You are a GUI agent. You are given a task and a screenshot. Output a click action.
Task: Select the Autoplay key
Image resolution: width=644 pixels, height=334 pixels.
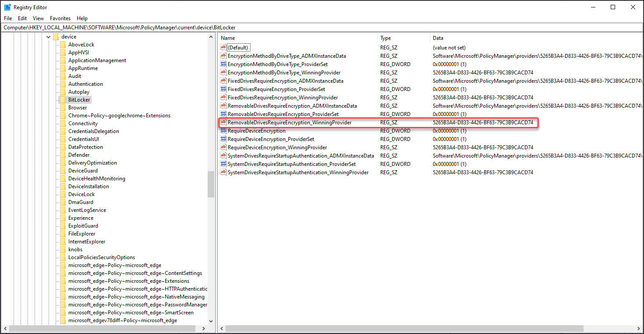pos(79,91)
